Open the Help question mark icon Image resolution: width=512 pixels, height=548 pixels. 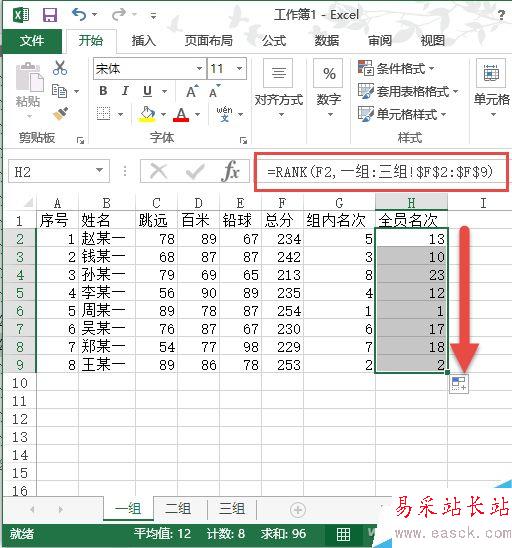tap(502, 15)
